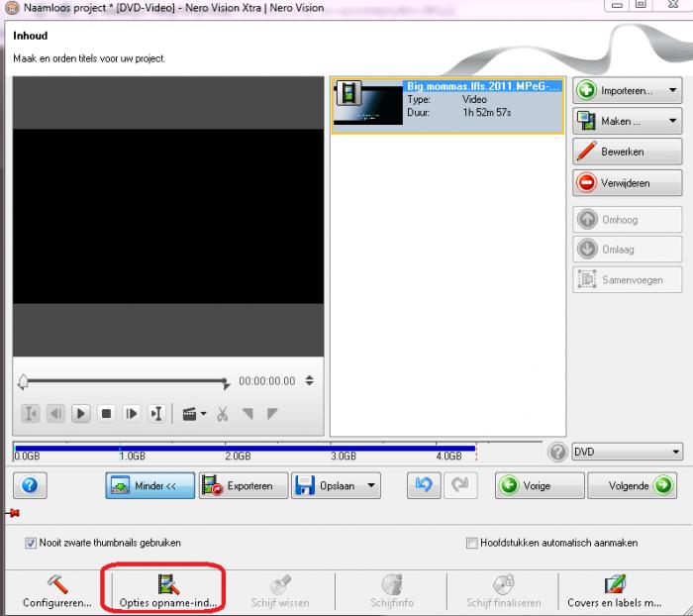Click the video preview area
The width and height of the screenshot is (693, 616).
[168, 216]
